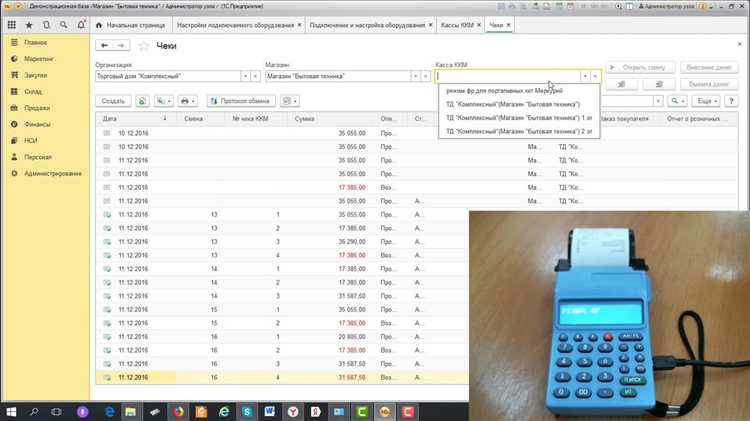750x421 pixels.
Task: Clear the Касса ККМ field with its x button
Action: coord(595,76)
